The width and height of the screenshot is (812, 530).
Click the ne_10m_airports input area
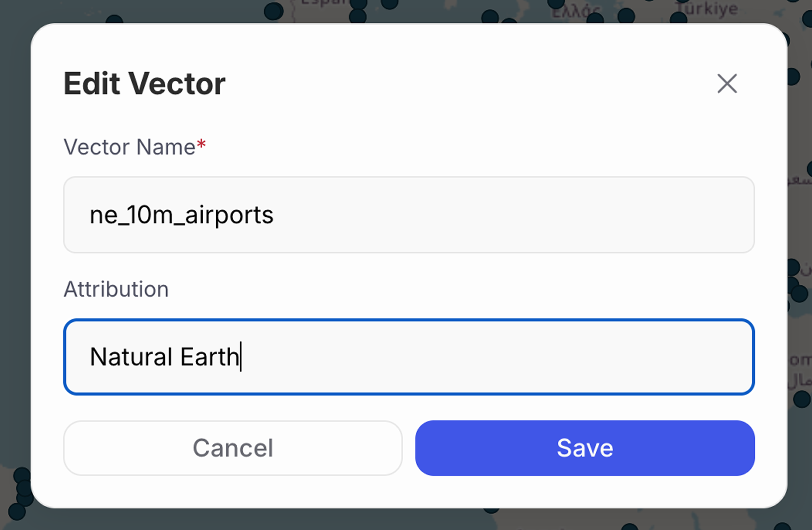pyautogui.click(x=406, y=214)
